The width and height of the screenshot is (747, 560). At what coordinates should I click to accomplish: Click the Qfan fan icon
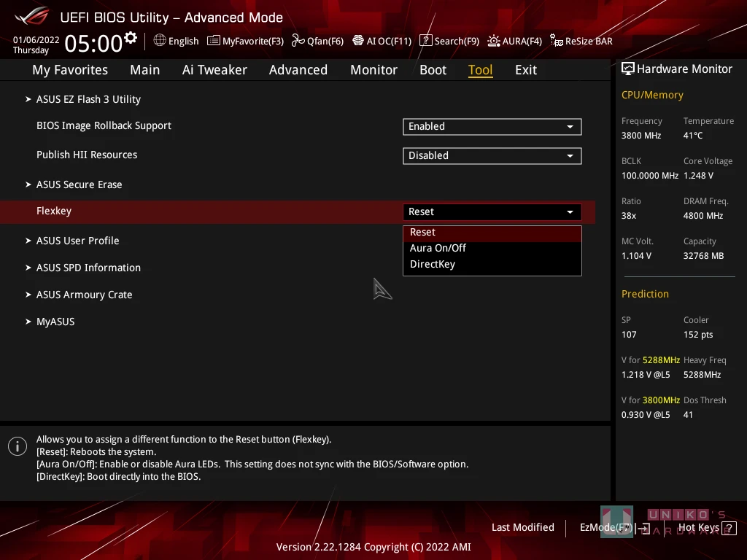click(298, 41)
